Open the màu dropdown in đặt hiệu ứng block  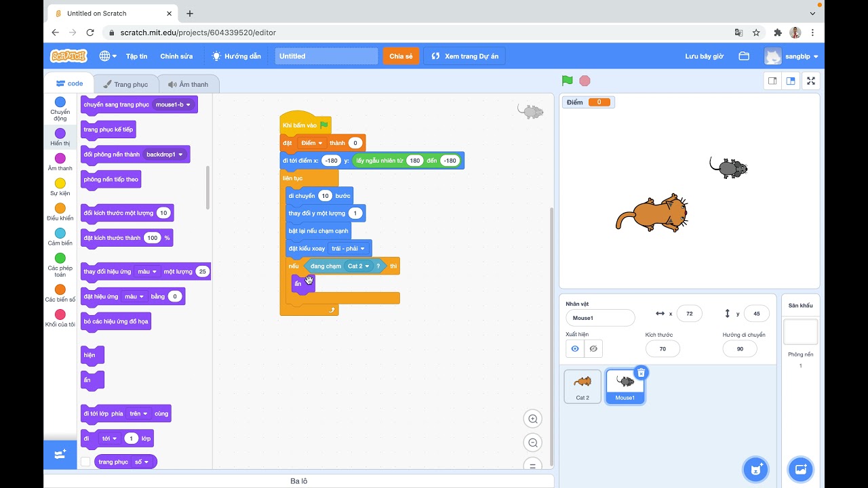134,296
